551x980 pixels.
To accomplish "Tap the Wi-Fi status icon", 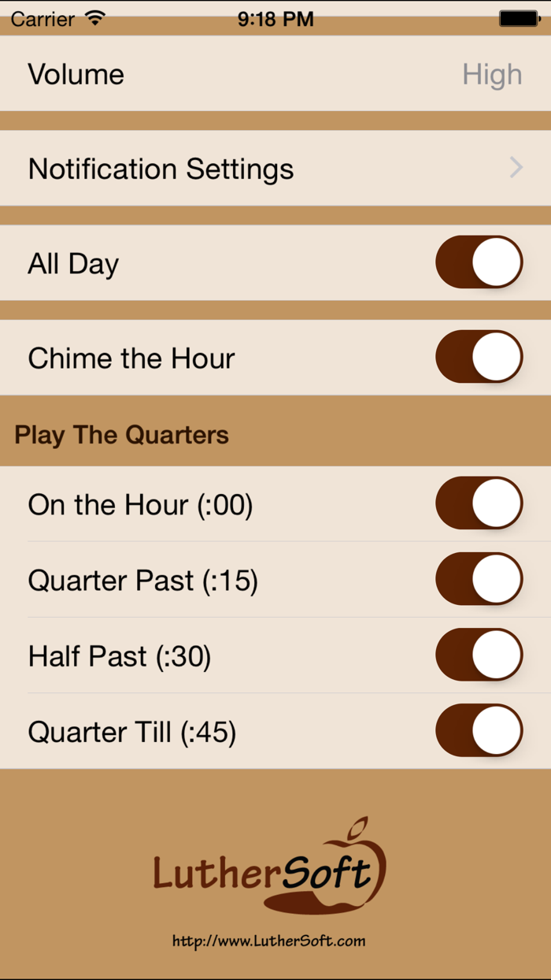I will 95,18.
